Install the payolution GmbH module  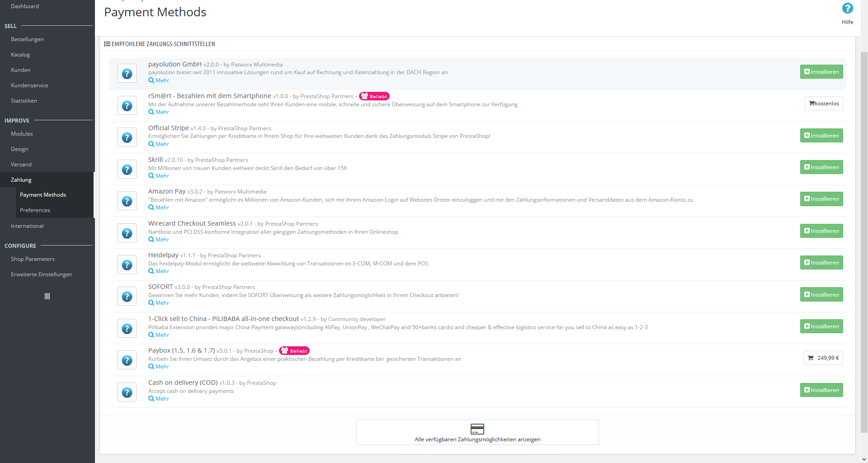pos(821,72)
